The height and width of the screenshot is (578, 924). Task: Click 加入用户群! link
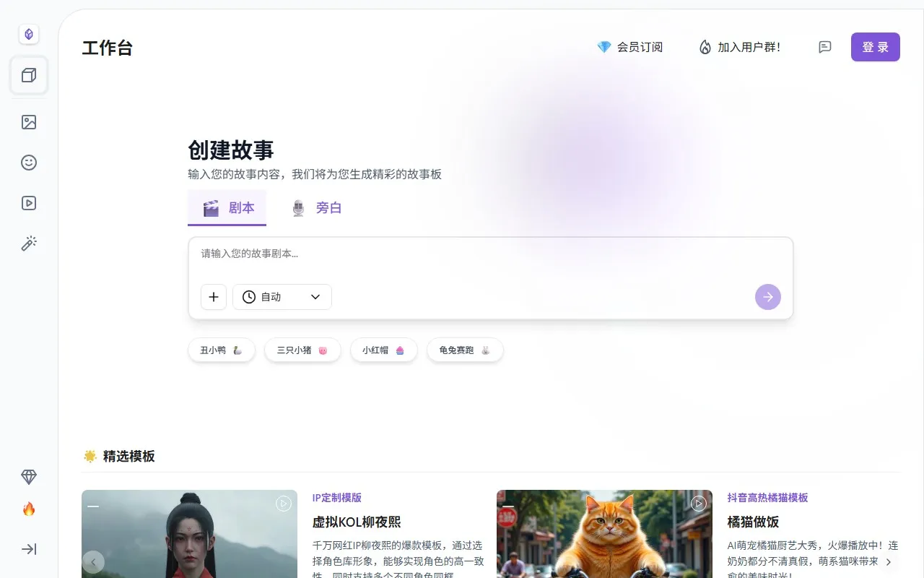[739, 47]
